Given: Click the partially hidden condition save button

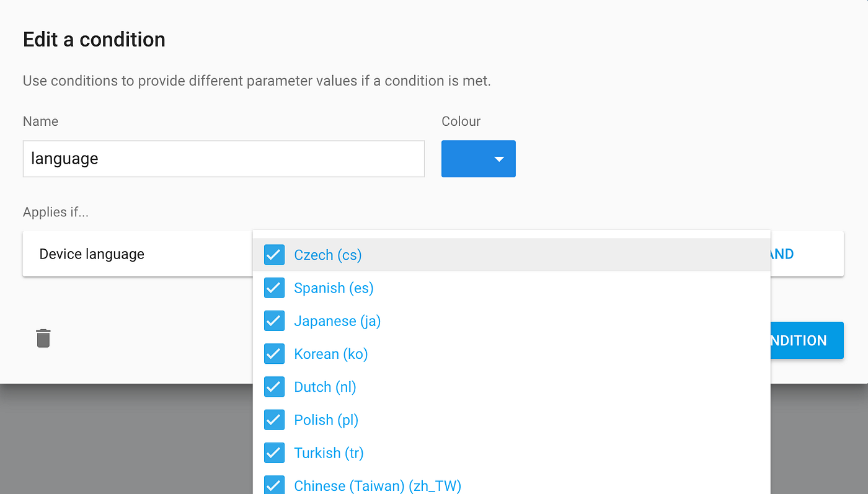Looking at the screenshot, I should (x=807, y=340).
